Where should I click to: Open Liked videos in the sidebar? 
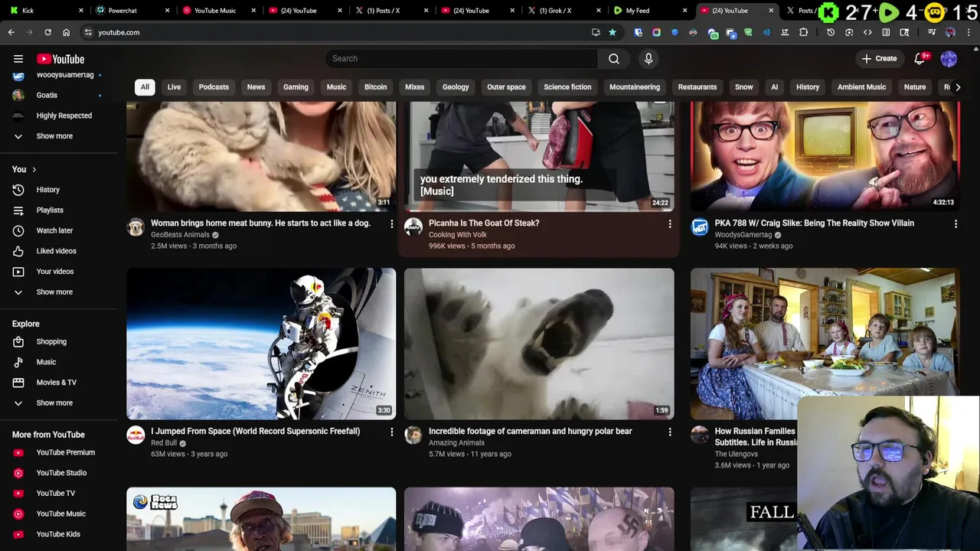pos(57,251)
